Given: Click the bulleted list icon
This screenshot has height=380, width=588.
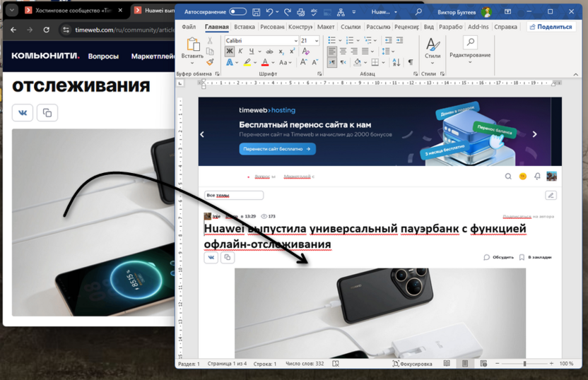Looking at the screenshot, I should (x=332, y=40).
